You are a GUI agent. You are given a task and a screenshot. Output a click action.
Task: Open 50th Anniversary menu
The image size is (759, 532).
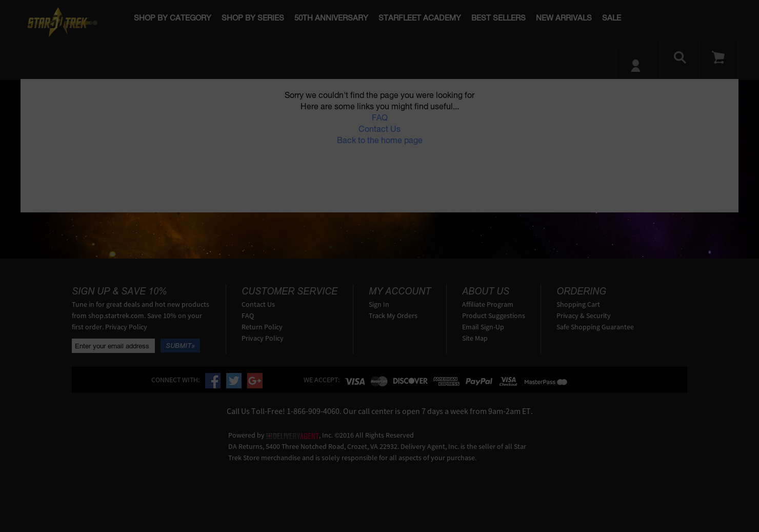331,17
